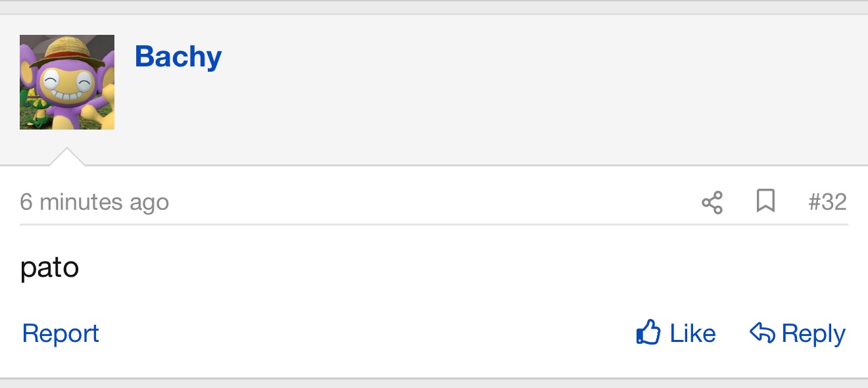Report this post using the Report link
This screenshot has width=868, height=388.
60,333
